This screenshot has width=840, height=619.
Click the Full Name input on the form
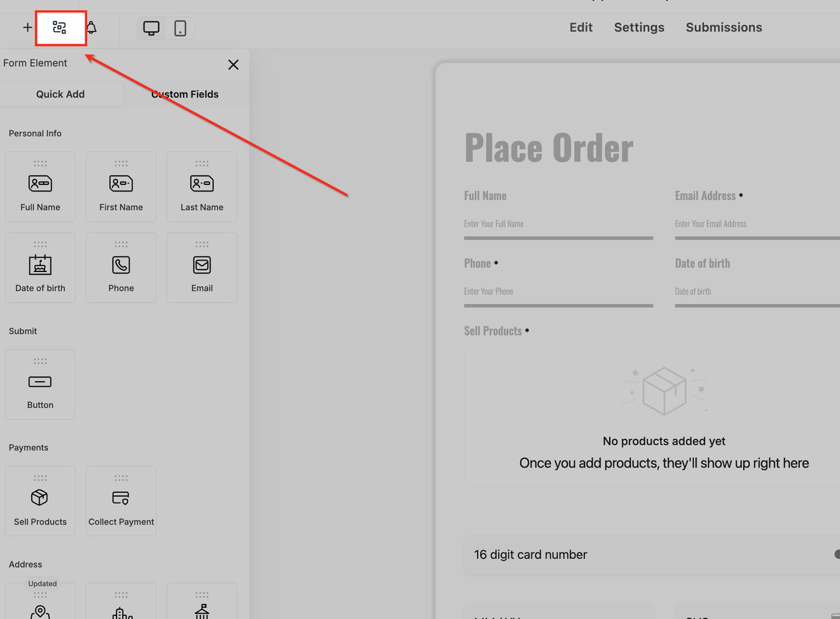559,225
